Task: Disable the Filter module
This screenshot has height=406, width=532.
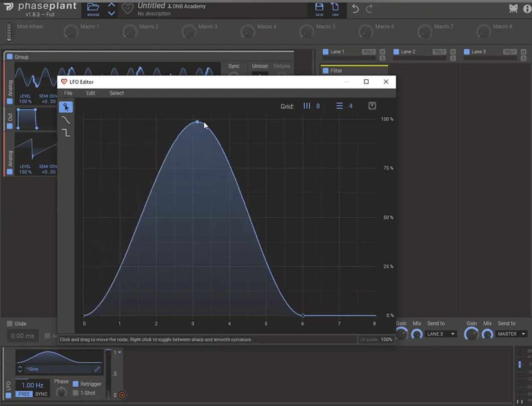Action: click(x=325, y=71)
